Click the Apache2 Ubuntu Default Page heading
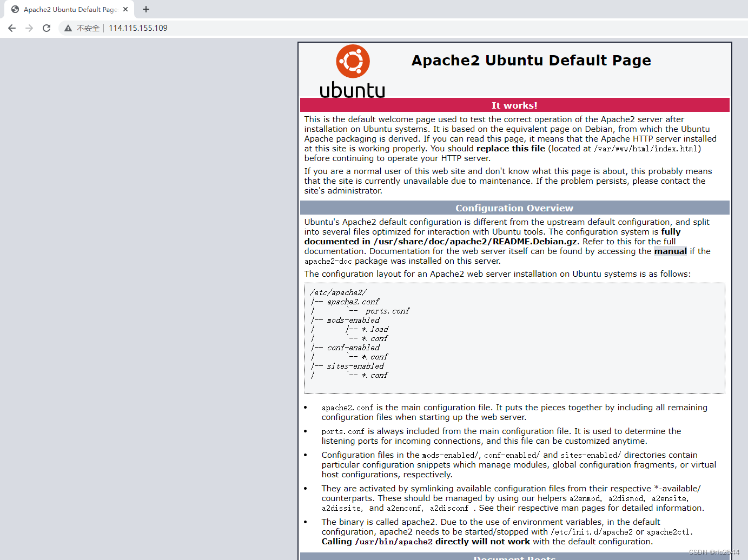Screen dimensions: 748x560 point(531,60)
